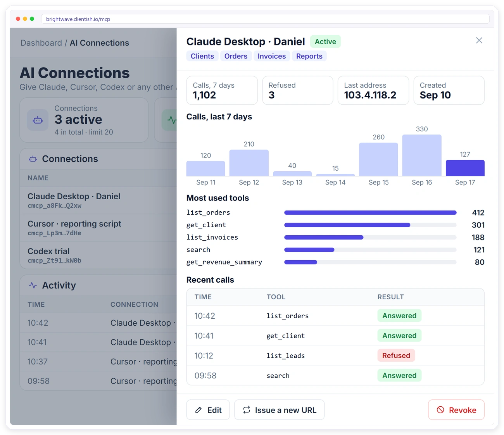Click the yellow macOS minimize dot
Viewport: 504px width, 435px height.
(x=25, y=19)
